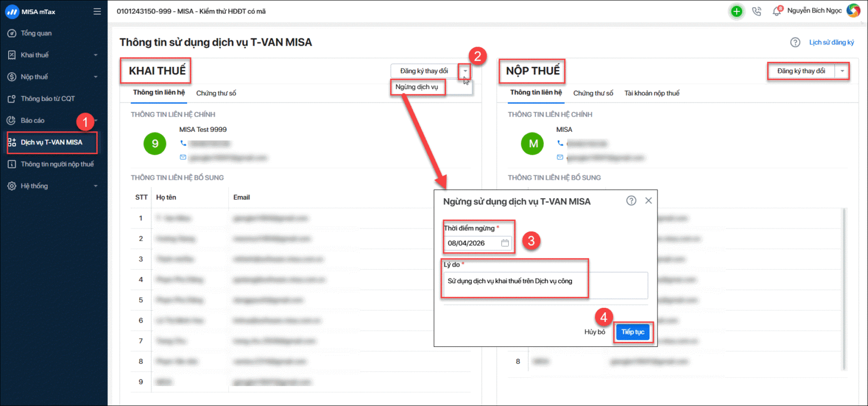Click the Thời điểm ngừng date field
Screen dimensions: 868x406
pos(478,243)
